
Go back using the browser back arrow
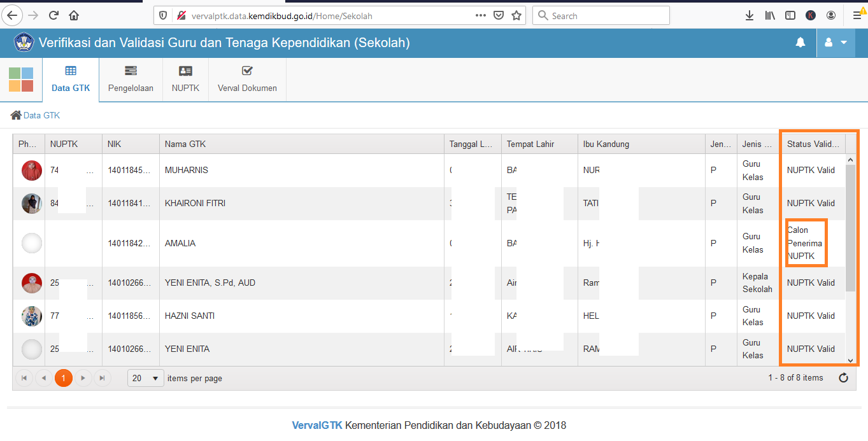click(x=12, y=15)
